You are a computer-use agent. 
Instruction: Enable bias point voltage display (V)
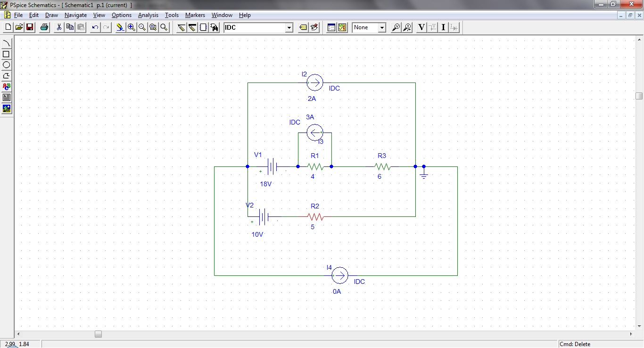421,27
